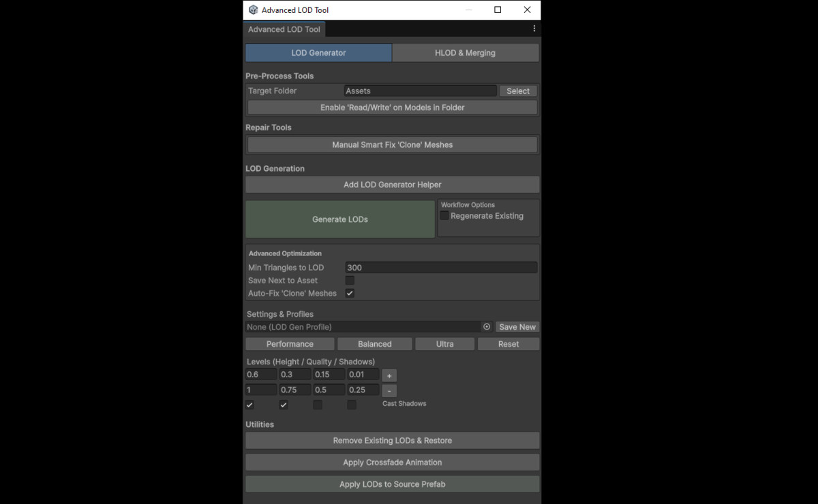Enable the Regenerate Existing checkbox
Viewport: 818px width, 504px height.
[444, 215]
